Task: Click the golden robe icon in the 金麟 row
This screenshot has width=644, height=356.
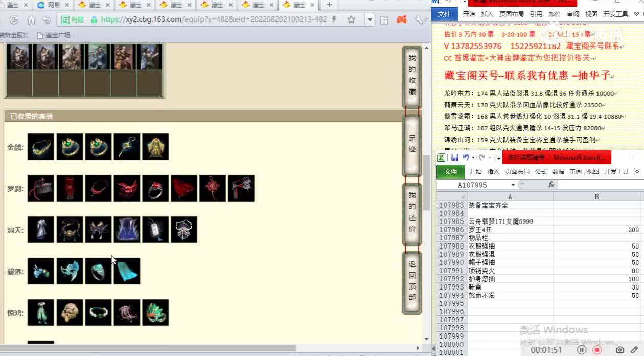Action: pos(155,147)
